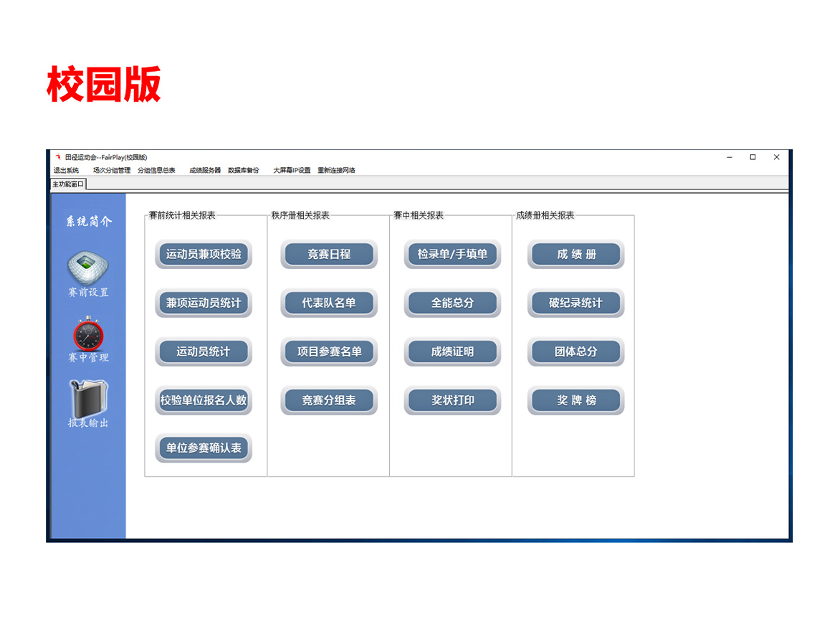Click the FairPlay app logo in title bar
This screenshot has height=629, width=840.
coord(58,157)
